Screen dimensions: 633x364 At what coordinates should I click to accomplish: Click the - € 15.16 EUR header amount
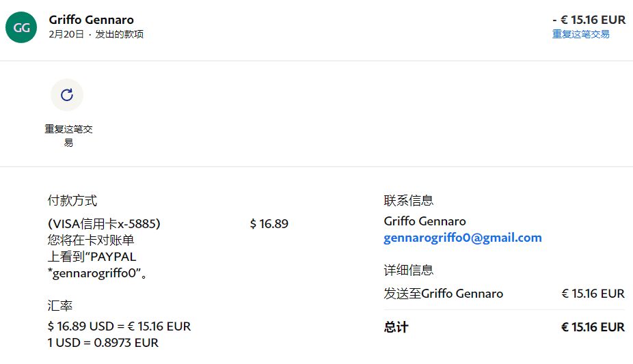589,20
